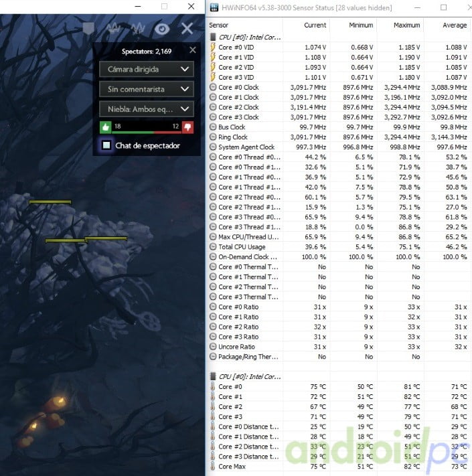Viewport: 472px width, 476px height.
Task: Select the Core #2 Ratio row
Action: [339, 327]
